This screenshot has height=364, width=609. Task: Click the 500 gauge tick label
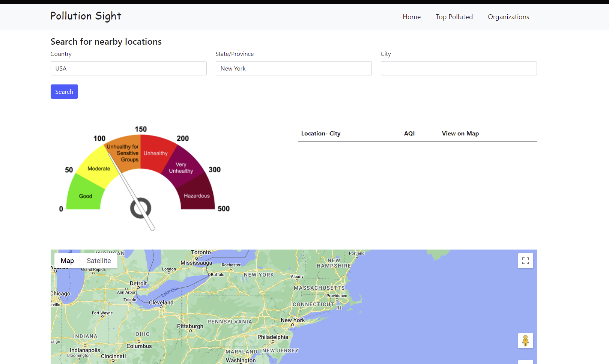coord(224,209)
